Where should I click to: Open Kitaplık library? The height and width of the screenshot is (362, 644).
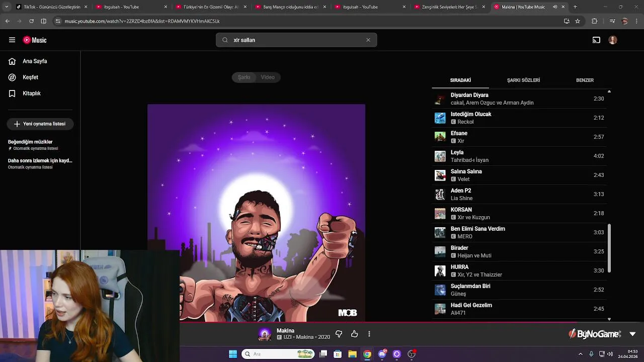tap(40, 94)
